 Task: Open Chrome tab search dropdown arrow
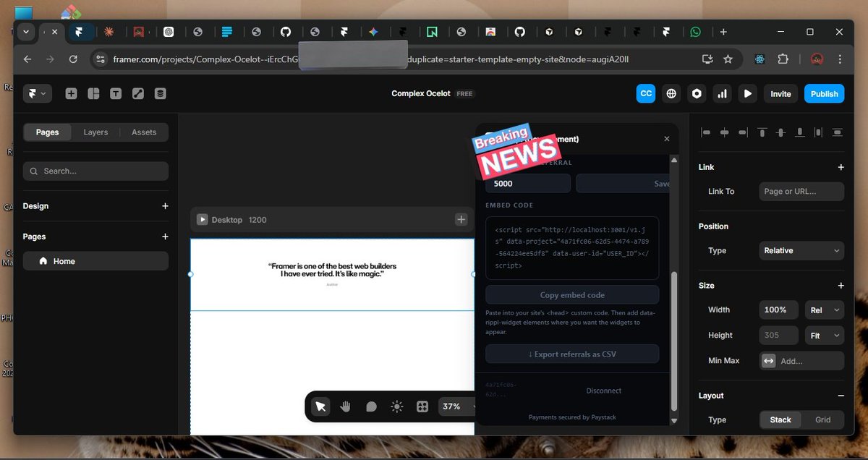click(x=26, y=32)
